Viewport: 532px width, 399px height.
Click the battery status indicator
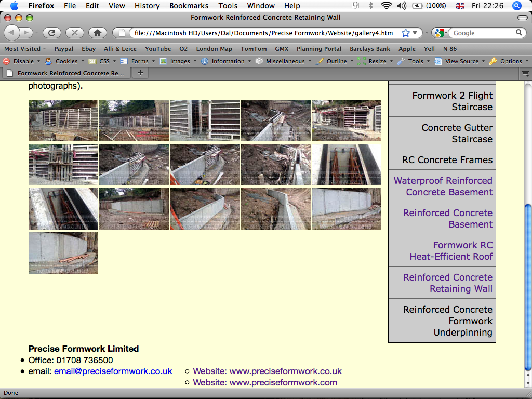429,6
